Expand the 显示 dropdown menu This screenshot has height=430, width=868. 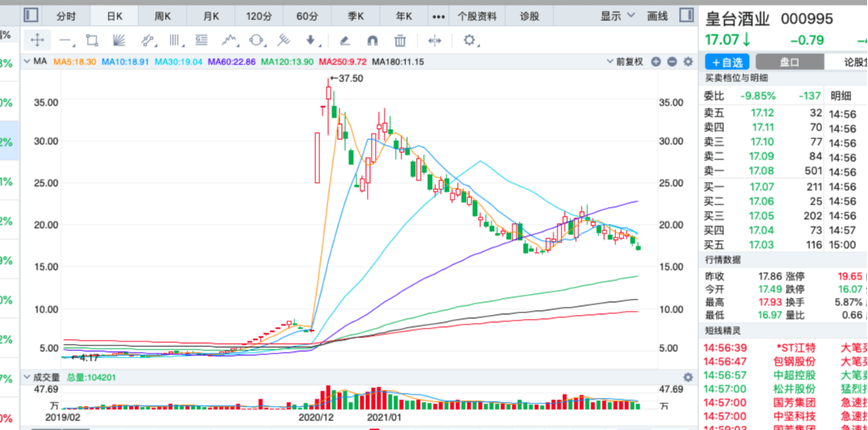click(x=615, y=16)
